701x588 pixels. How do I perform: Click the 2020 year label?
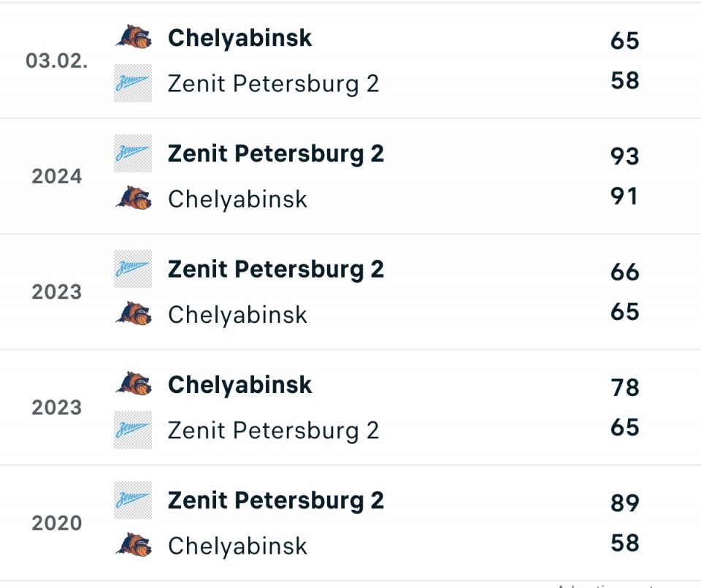[57, 523]
